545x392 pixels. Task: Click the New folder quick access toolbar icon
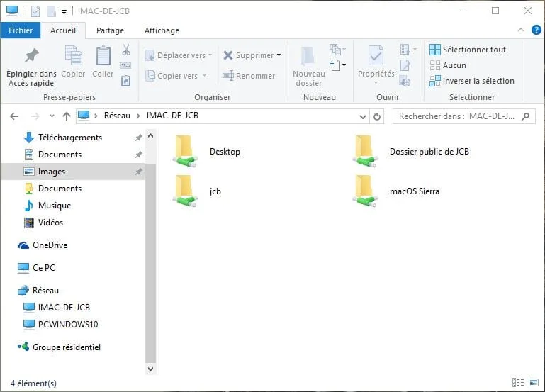[x=51, y=11]
